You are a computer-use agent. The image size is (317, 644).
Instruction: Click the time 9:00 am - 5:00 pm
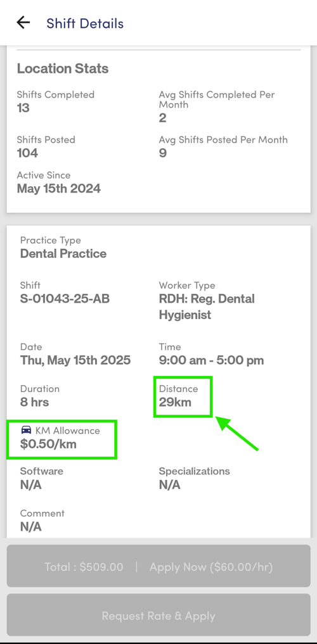coord(211,360)
